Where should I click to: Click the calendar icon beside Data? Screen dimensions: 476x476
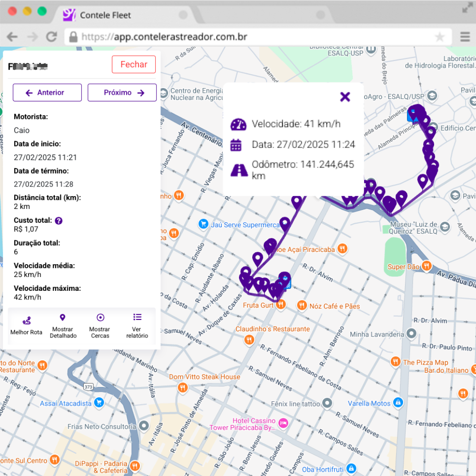[236, 145]
